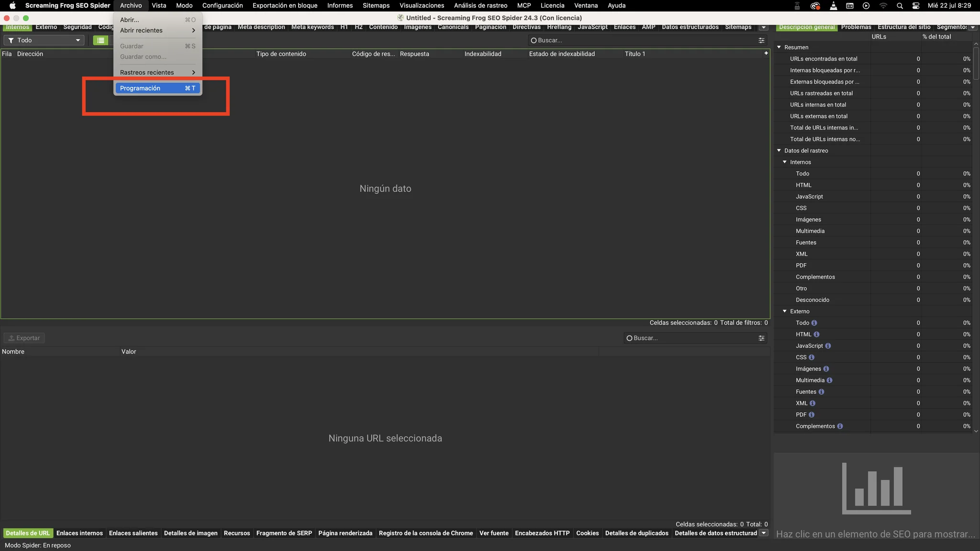The width and height of the screenshot is (980, 551).
Task: Click the info icon next to Externo Fuentes
Action: [821, 392]
